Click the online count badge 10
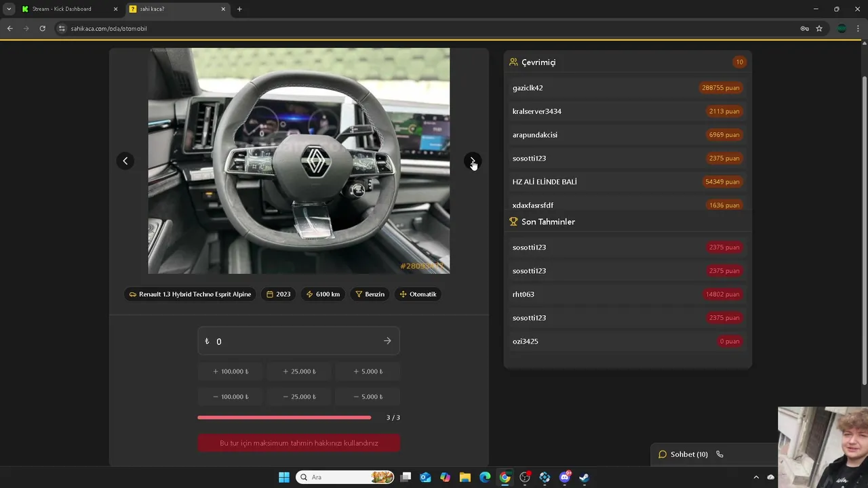The image size is (868, 488). (739, 62)
